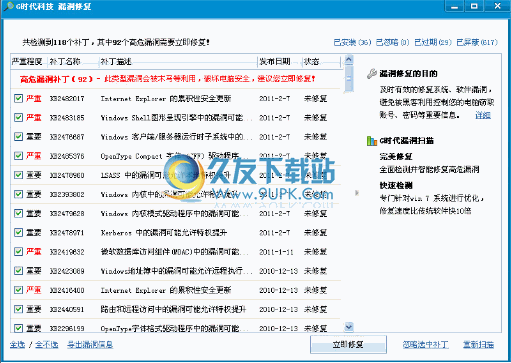Open the 已过期 (29) patches list
The width and height of the screenshot is (511, 363).
point(433,42)
